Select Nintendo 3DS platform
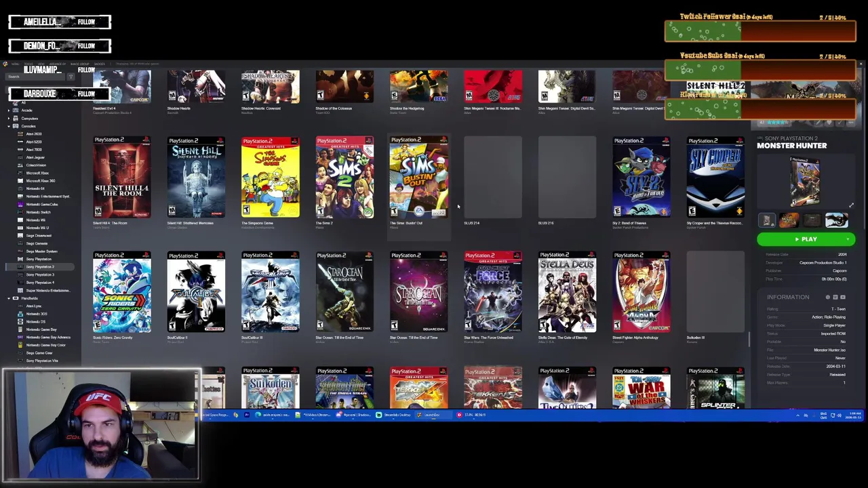This screenshot has height=488, width=868. tap(37, 314)
